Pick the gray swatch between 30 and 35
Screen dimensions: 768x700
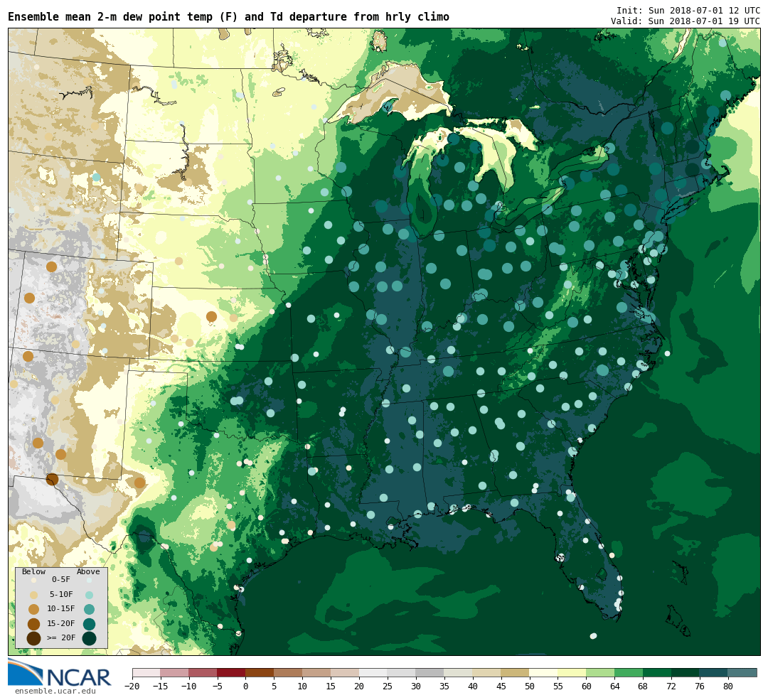[430, 672]
